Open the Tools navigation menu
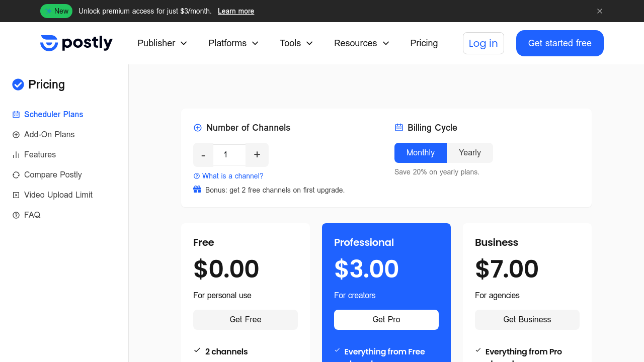Viewport: 644px width, 362px height. pyautogui.click(x=296, y=43)
